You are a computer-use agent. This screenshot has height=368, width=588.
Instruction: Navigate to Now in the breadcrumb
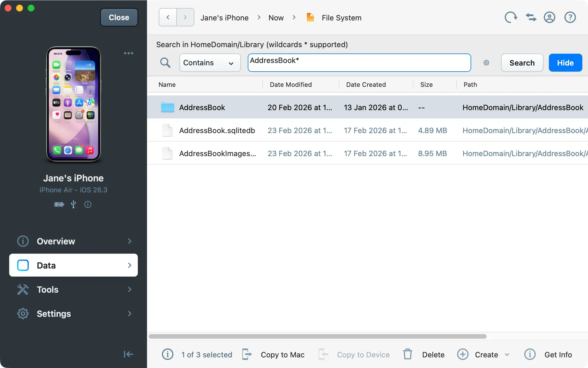pos(275,18)
